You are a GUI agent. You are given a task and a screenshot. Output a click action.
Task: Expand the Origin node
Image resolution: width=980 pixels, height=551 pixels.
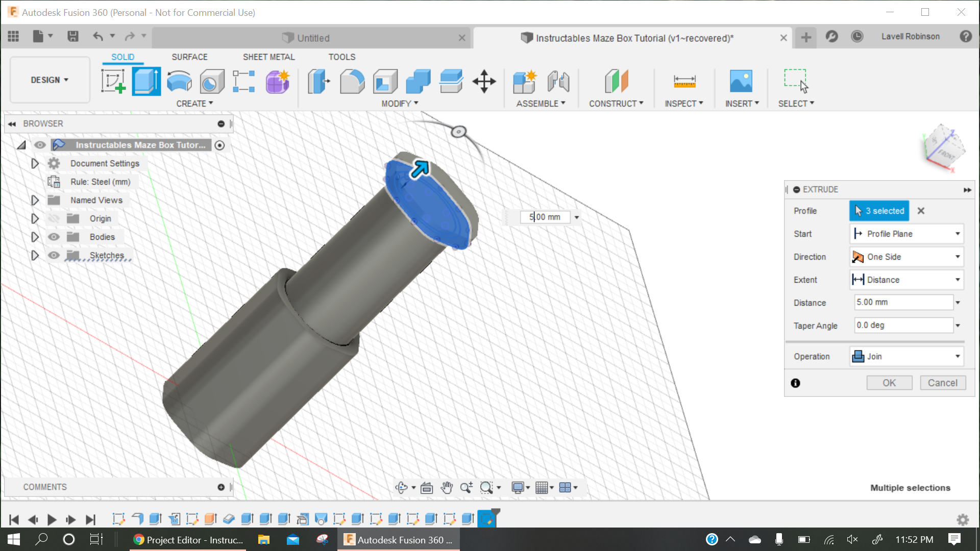35,218
